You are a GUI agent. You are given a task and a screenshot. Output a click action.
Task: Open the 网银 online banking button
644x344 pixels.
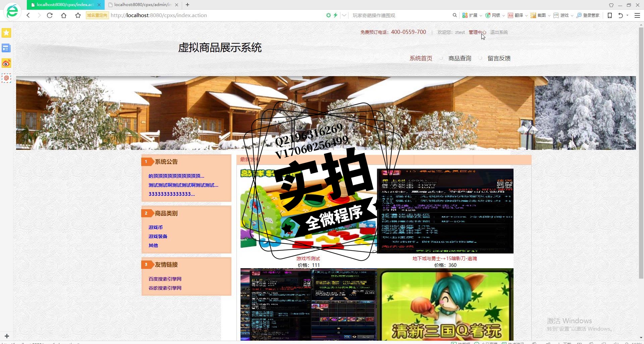[x=493, y=15]
